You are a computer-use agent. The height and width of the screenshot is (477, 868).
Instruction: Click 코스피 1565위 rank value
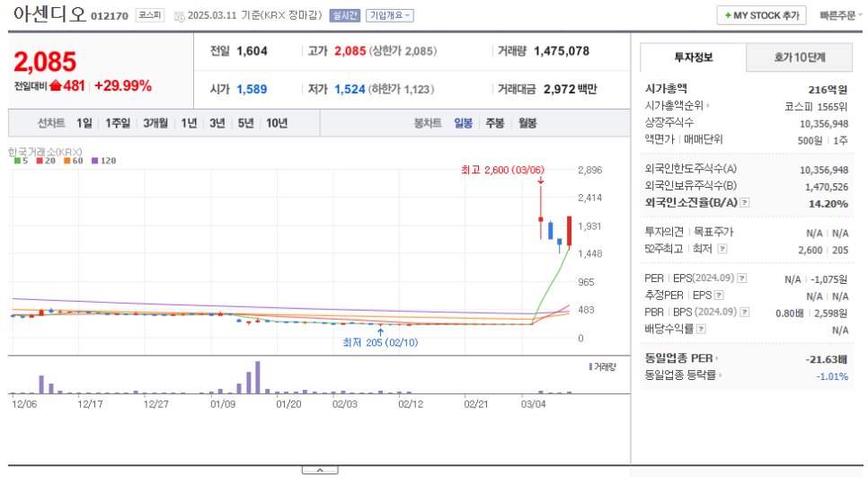tap(816, 106)
